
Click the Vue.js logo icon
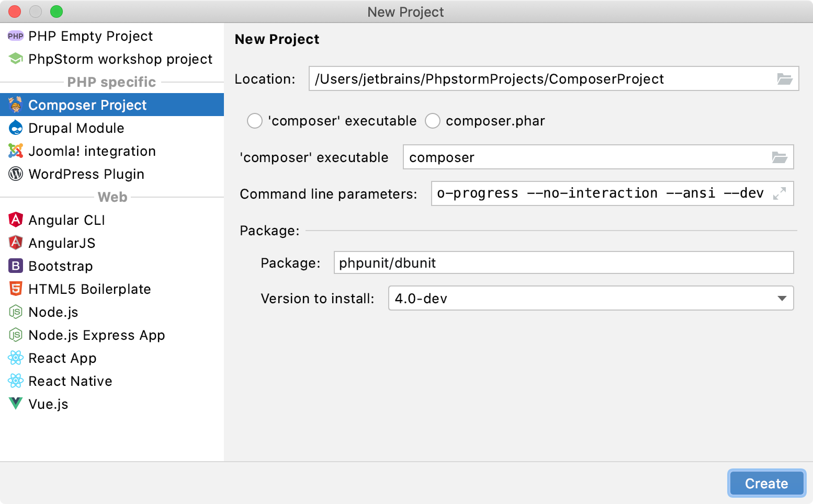(16, 403)
